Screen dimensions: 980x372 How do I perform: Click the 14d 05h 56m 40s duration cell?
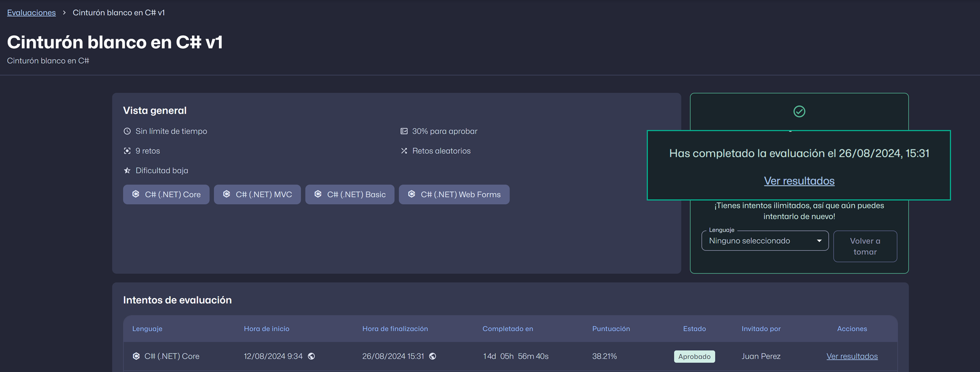[x=515, y=356]
